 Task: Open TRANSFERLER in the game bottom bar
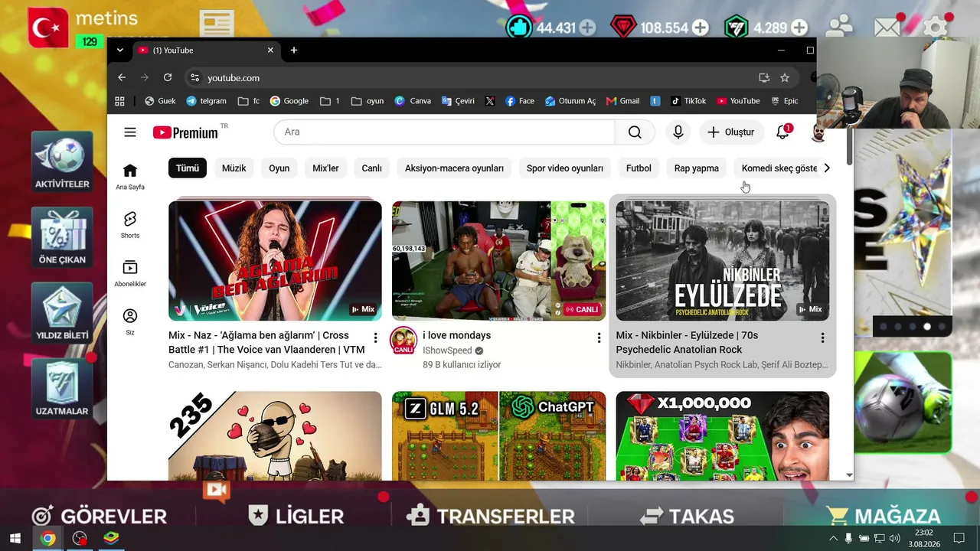point(491,517)
